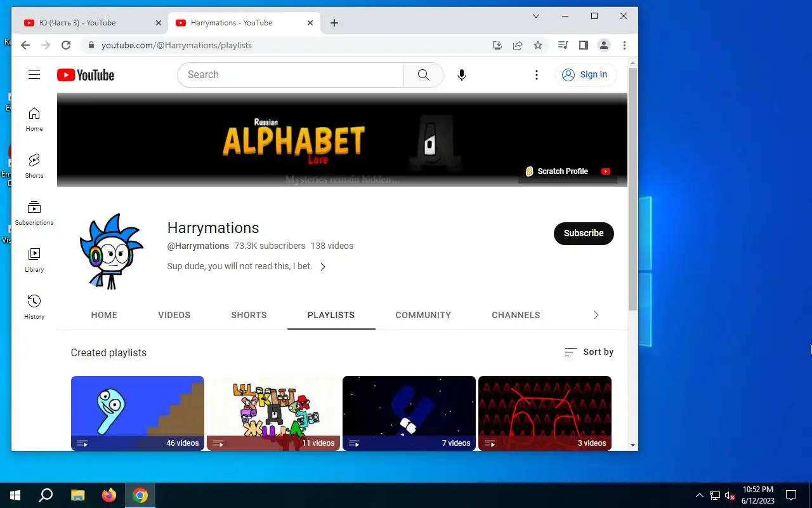Click the Subscribe button
The width and height of the screenshot is (812, 508).
pos(584,233)
